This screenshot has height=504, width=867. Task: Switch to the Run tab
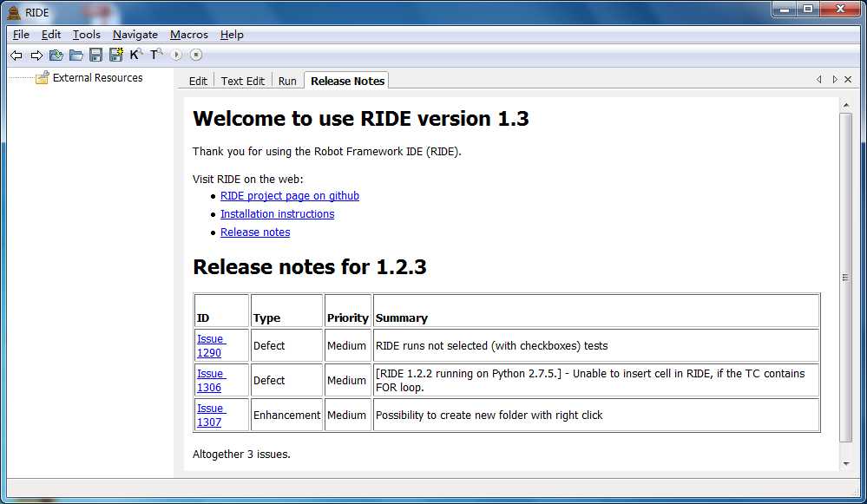tap(287, 82)
